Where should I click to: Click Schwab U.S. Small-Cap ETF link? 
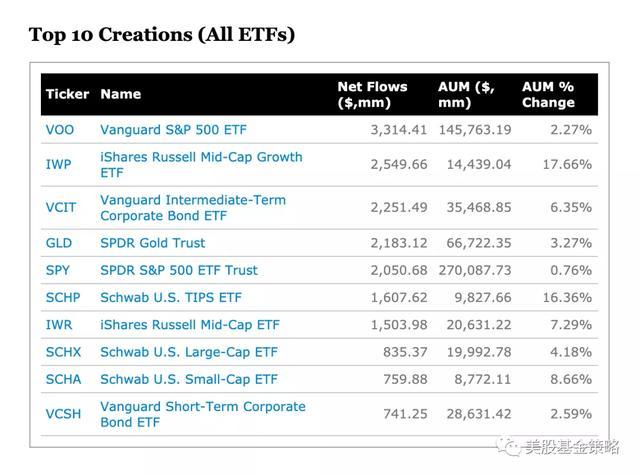click(188, 379)
